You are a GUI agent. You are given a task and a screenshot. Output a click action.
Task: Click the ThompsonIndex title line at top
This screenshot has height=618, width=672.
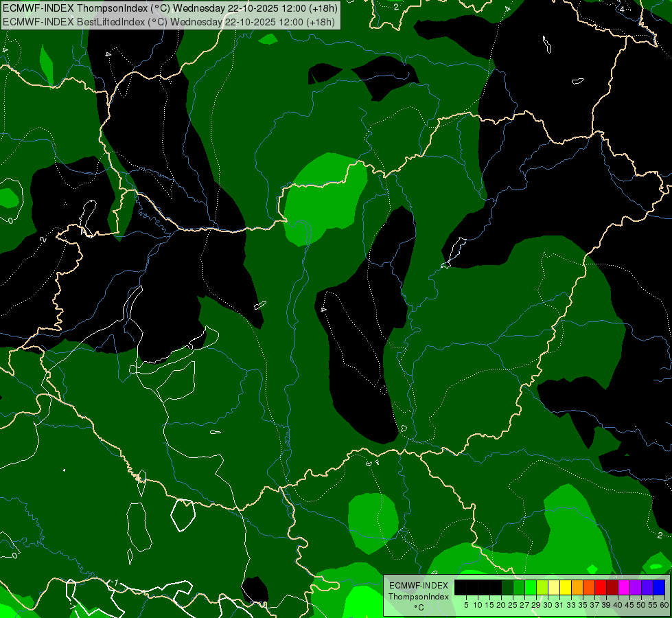170,8
